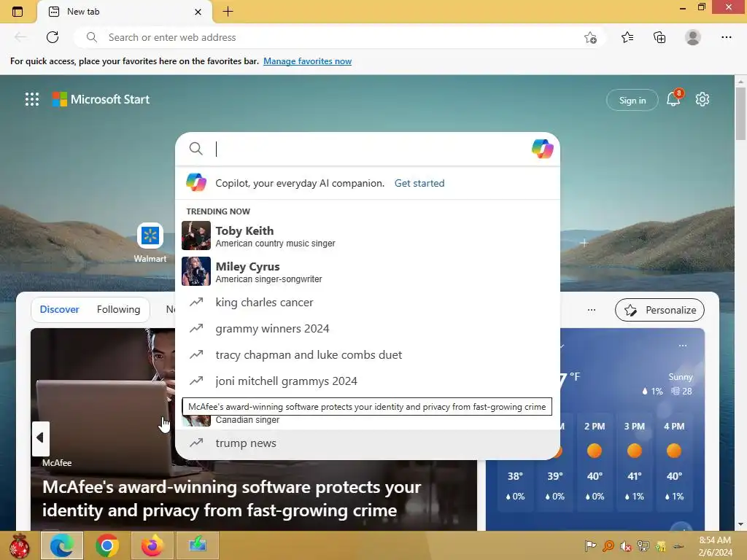The width and height of the screenshot is (747, 560).
Task: Open weather card more options dots
Action: click(683, 345)
